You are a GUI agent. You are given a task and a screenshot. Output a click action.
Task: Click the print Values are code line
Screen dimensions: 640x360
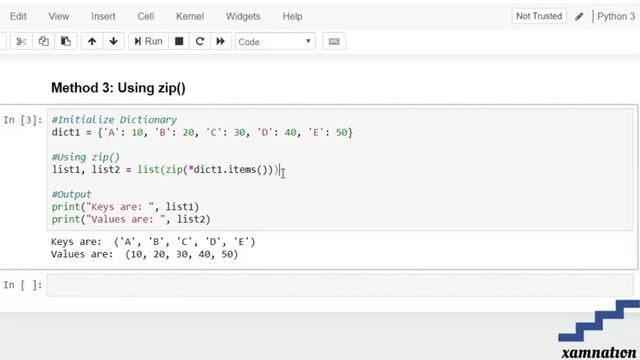[131, 219]
